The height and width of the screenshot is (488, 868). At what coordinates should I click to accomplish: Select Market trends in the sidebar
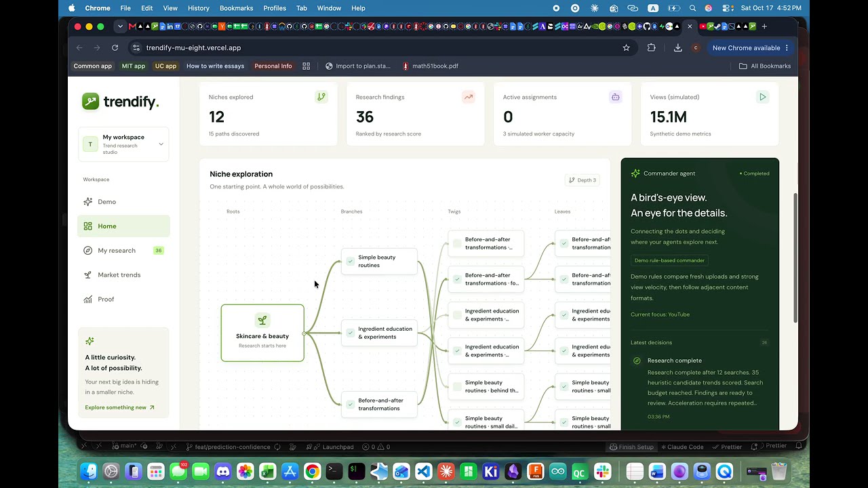click(x=123, y=275)
